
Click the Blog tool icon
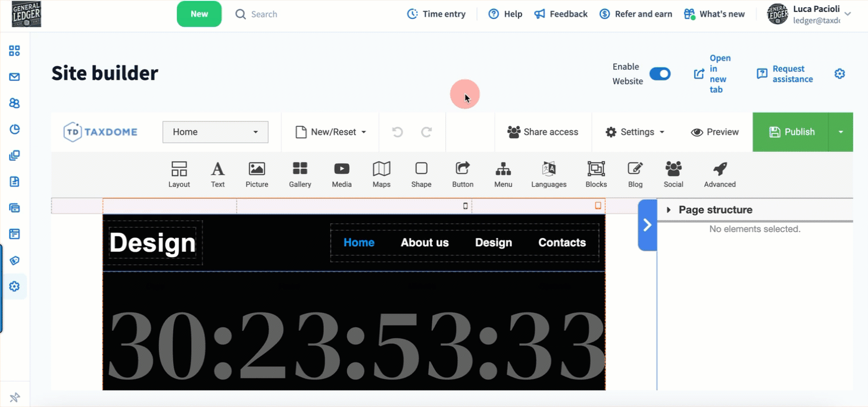click(635, 174)
